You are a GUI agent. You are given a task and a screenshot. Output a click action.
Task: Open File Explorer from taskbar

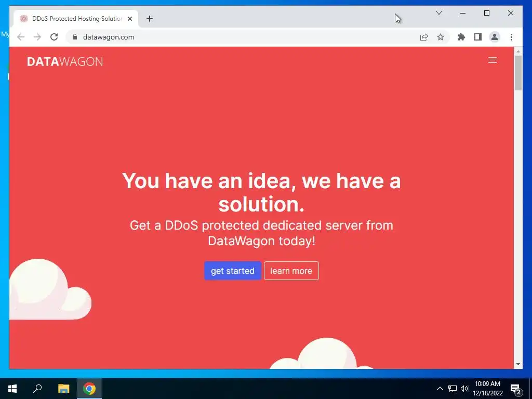pyautogui.click(x=63, y=389)
